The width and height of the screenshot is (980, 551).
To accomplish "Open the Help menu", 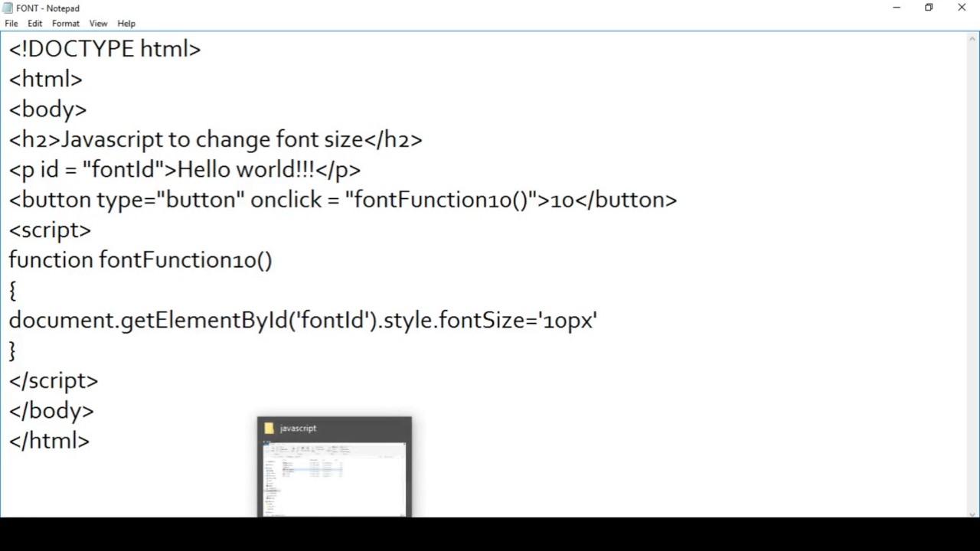I will coord(126,24).
